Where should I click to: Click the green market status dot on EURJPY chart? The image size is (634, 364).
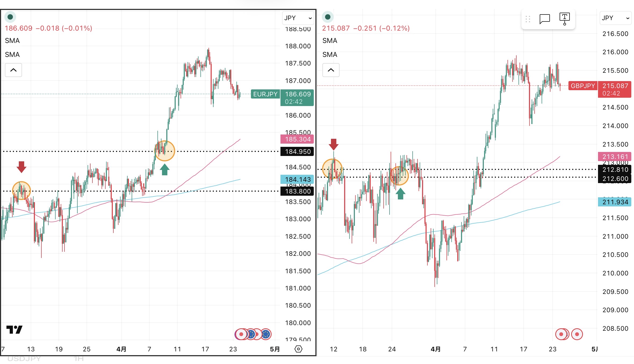point(10,17)
